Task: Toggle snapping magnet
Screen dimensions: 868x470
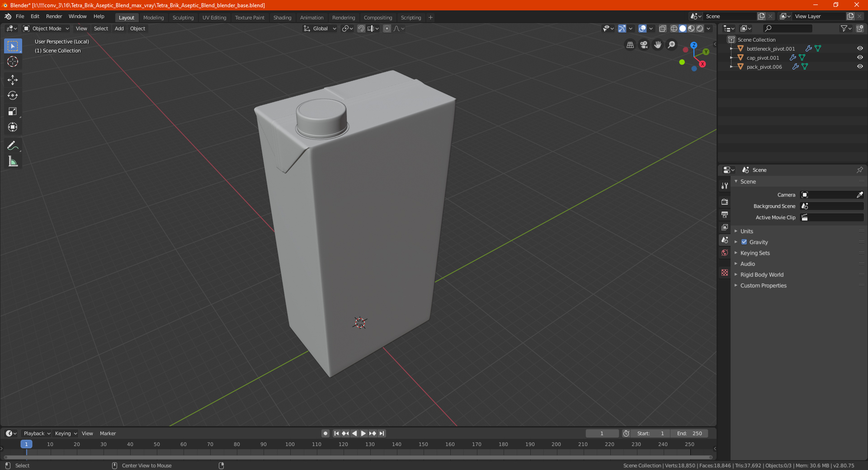Action: tap(361, 28)
